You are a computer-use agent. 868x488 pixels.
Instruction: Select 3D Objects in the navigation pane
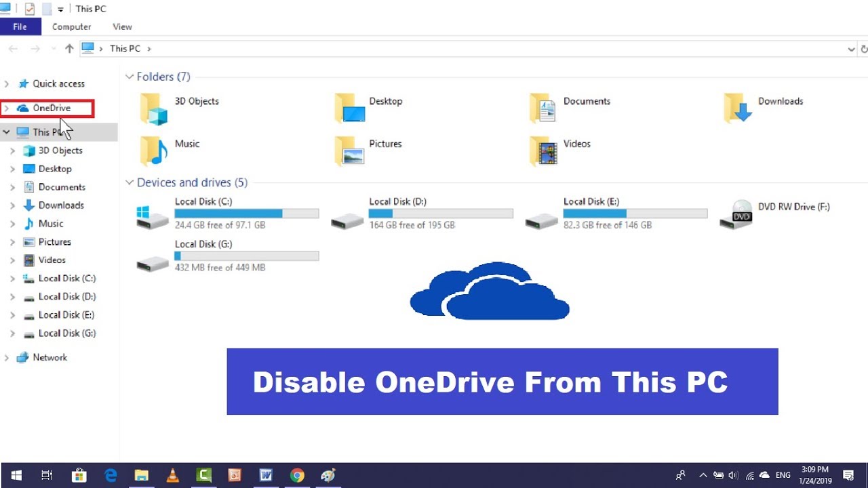point(53,150)
